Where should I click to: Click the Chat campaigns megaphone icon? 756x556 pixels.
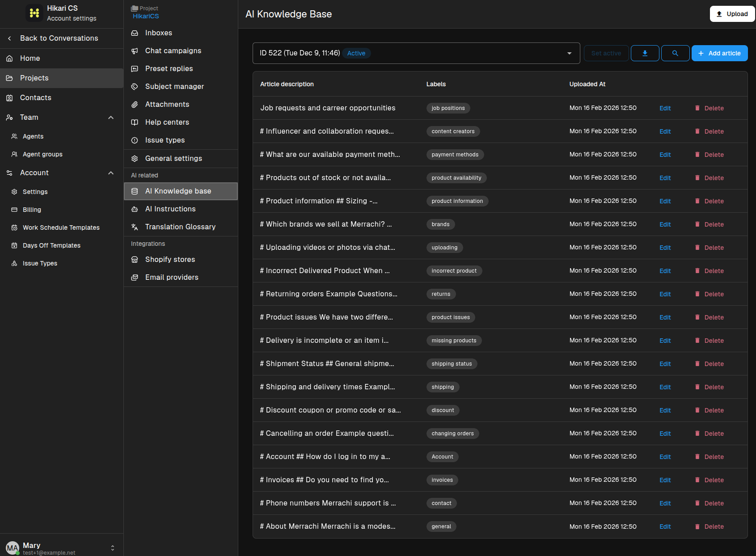pyautogui.click(x=135, y=51)
